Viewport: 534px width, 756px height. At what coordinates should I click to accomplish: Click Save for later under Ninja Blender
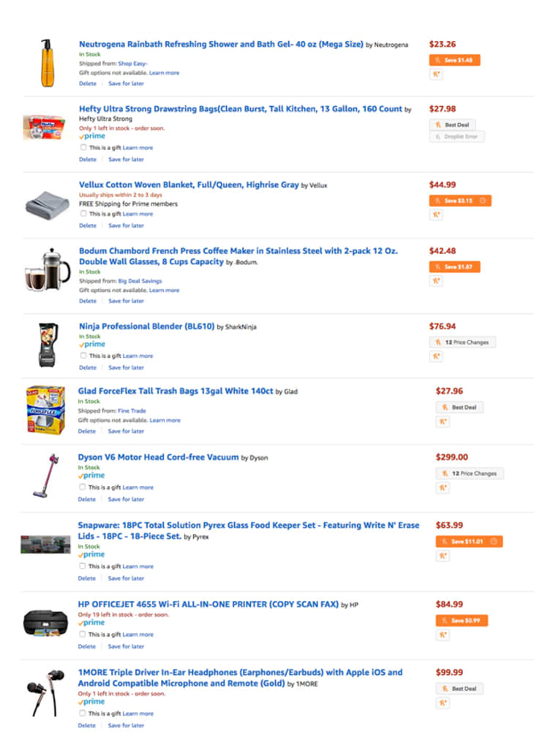coord(127,367)
